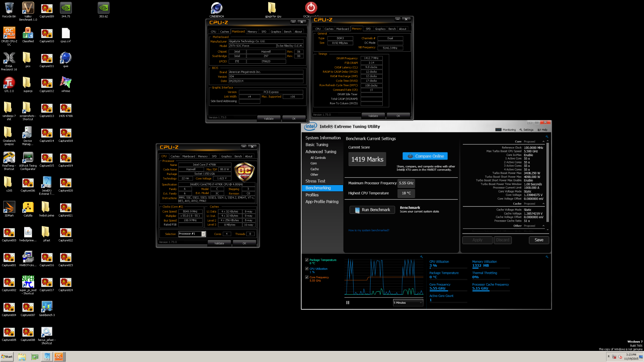Select App-Profile Pairing in XTU
The image size is (644, 362).
322,202
